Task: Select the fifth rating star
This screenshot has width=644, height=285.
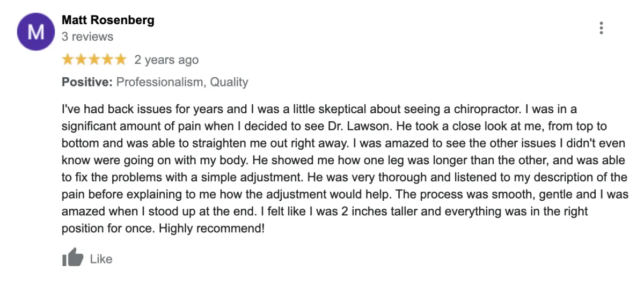Action: pos(120,60)
